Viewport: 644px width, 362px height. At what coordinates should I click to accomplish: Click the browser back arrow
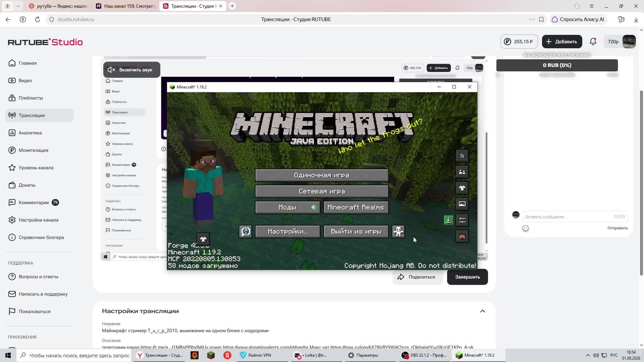coord(8,19)
